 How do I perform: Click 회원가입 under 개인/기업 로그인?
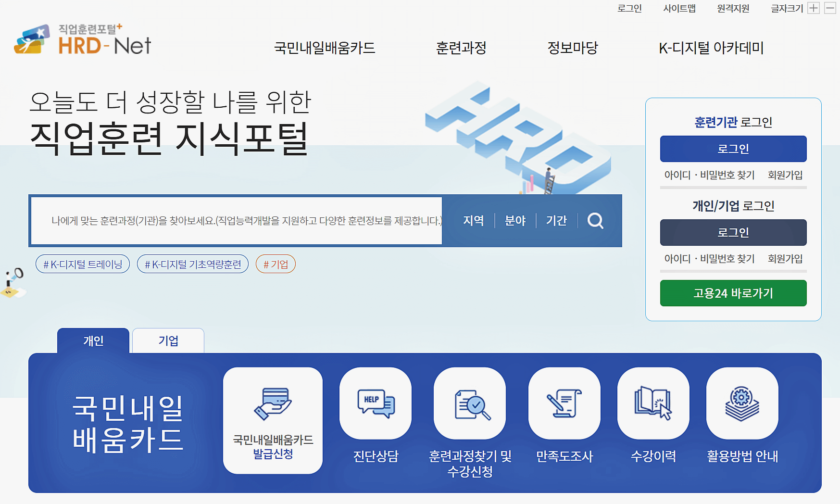(785, 259)
